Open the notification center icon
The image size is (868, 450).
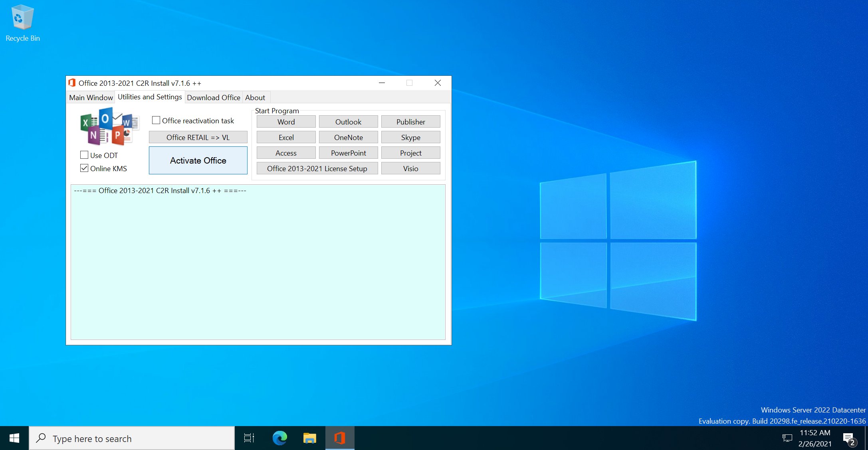point(849,439)
